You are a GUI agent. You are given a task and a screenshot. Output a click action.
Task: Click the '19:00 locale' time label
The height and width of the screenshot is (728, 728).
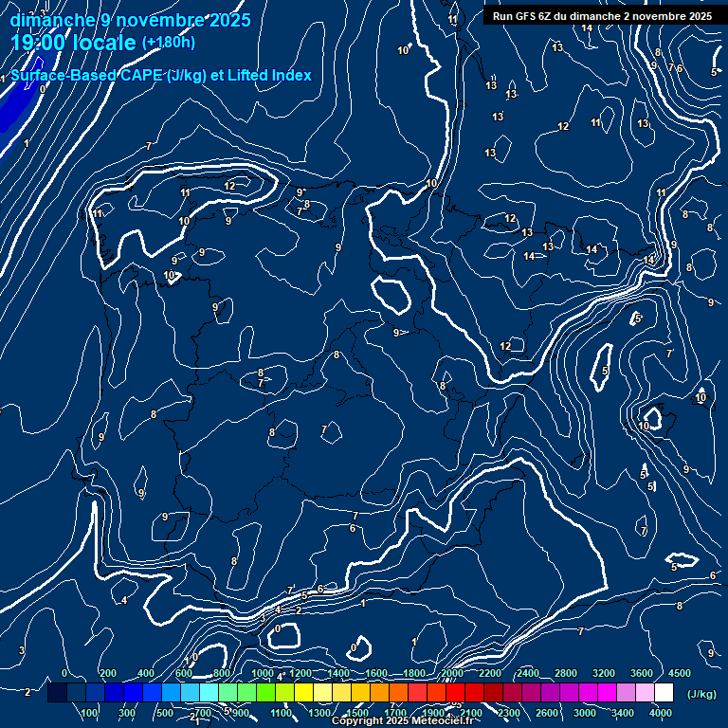click(x=73, y=43)
